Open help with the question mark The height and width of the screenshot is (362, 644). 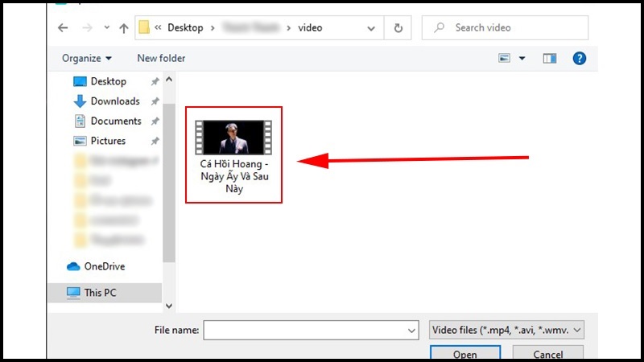pos(579,58)
